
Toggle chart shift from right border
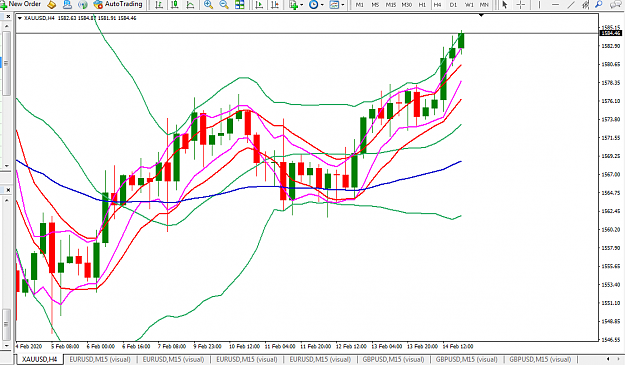[275, 5]
